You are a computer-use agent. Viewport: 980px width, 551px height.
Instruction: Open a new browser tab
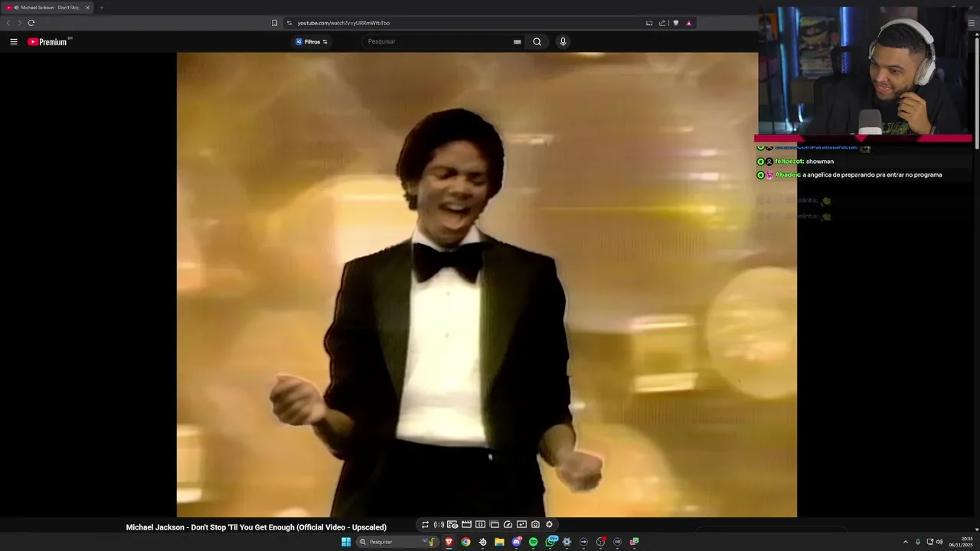tap(101, 8)
